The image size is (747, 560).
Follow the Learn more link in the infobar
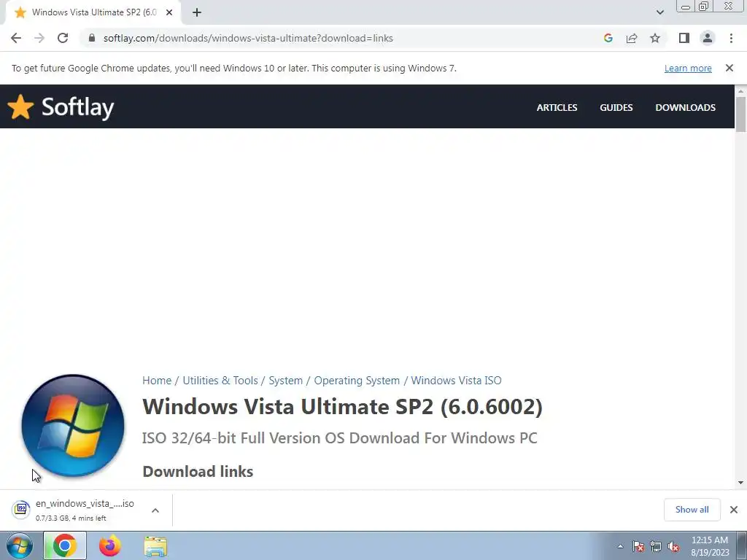[x=688, y=68]
